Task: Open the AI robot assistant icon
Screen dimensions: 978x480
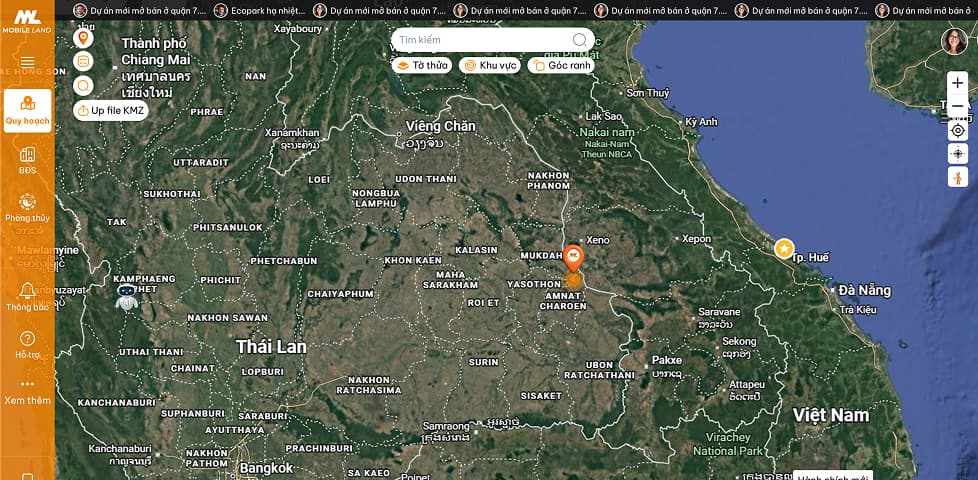Action: [x=127, y=297]
